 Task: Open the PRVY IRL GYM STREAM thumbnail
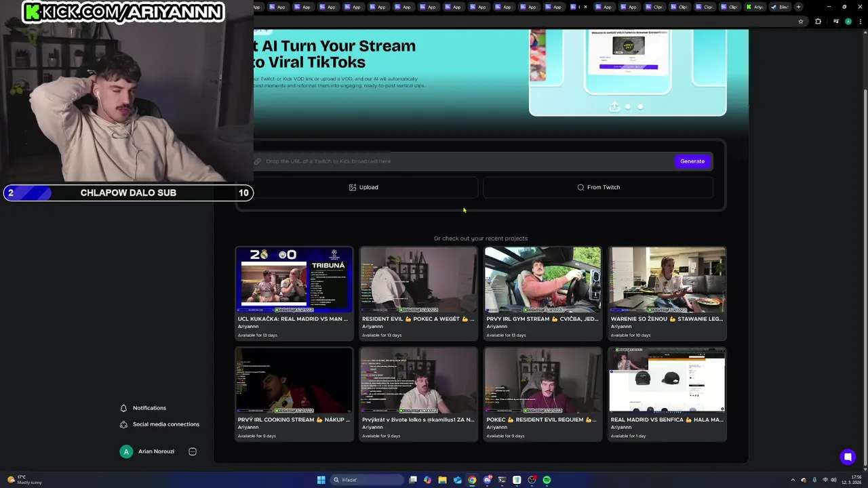pos(542,280)
